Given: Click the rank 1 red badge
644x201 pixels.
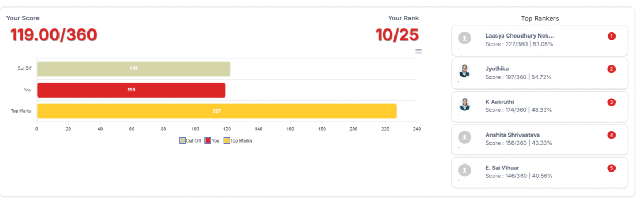Looking at the screenshot, I should click(x=611, y=36).
